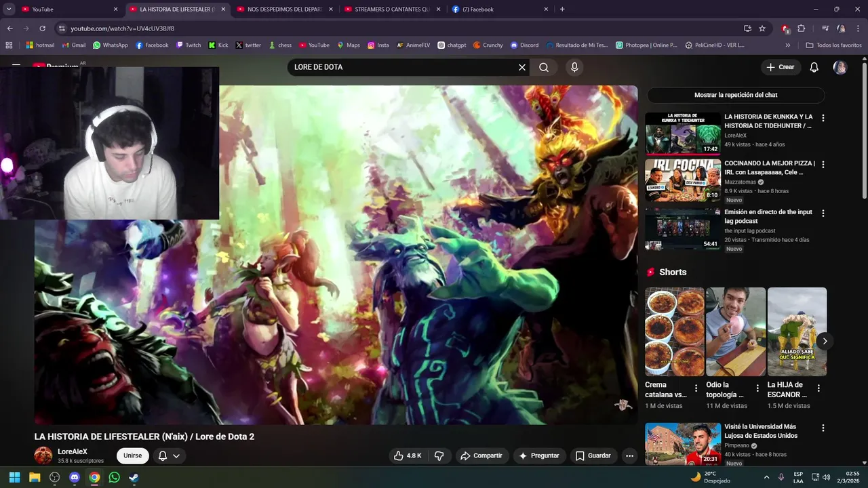Screen dimensions: 868x488
Task: Open the chatgpt bookmark
Action: point(452,45)
